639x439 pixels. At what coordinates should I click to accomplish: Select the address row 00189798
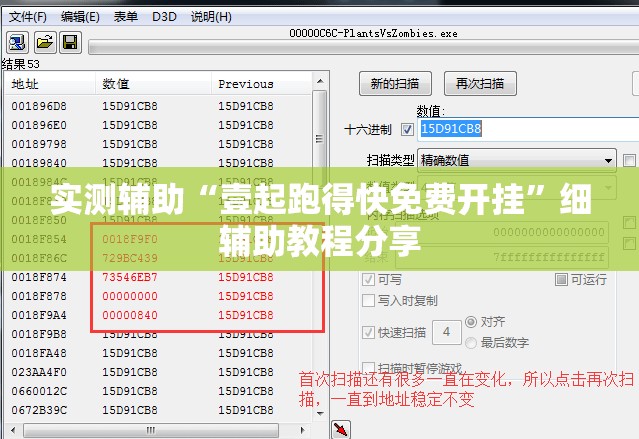pyautogui.click(x=158, y=144)
